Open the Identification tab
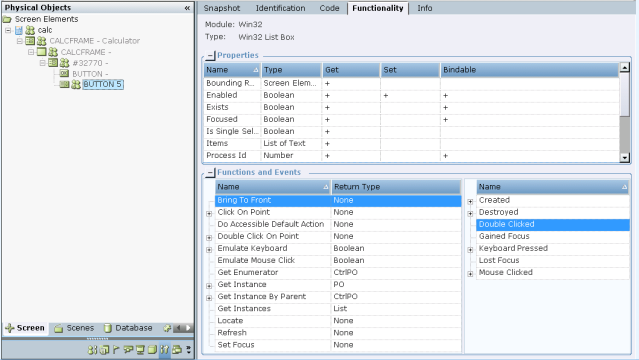Image resolution: width=639 pixels, height=360 pixels. coord(280,8)
